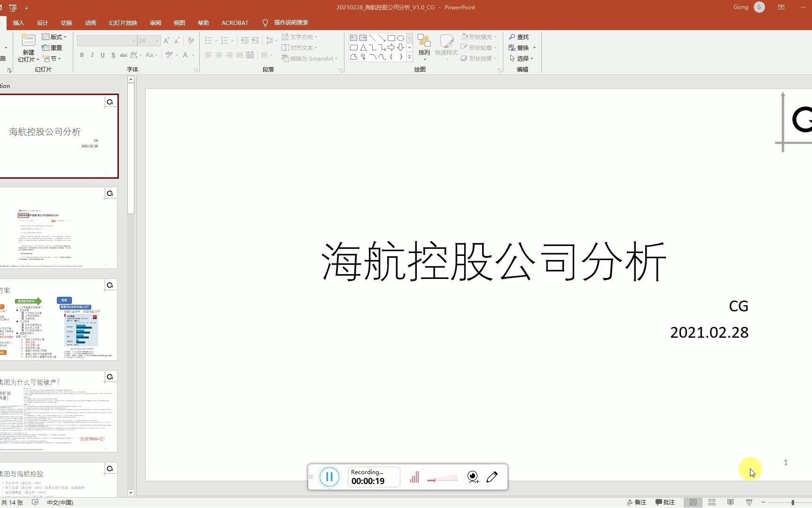
Task: Open the Change Case (Aa) dropdown
Action: 151,55
